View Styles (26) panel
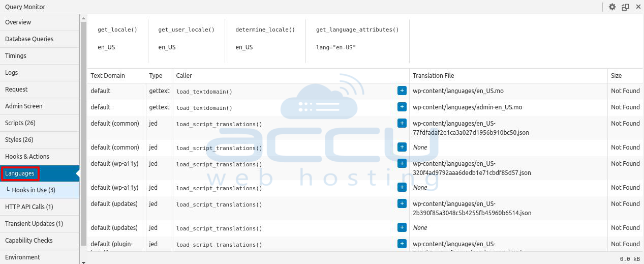The height and width of the screenshot is (264, 644). pos(40,140)
